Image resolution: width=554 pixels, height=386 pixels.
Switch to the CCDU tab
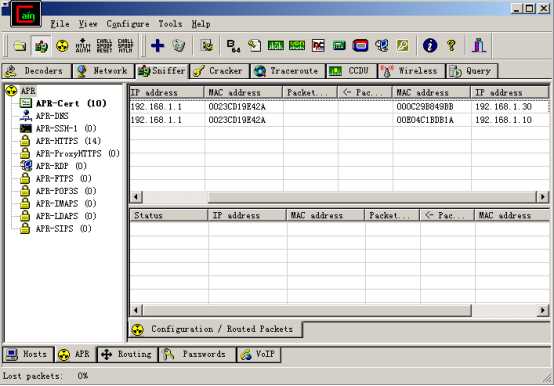[352, 71]
